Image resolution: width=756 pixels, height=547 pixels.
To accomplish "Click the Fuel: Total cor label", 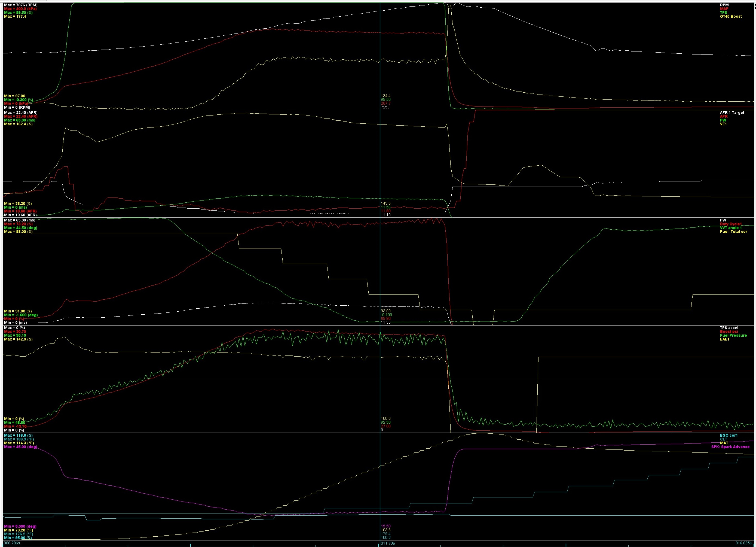I will pyautogui.click(x=733, y=232).
